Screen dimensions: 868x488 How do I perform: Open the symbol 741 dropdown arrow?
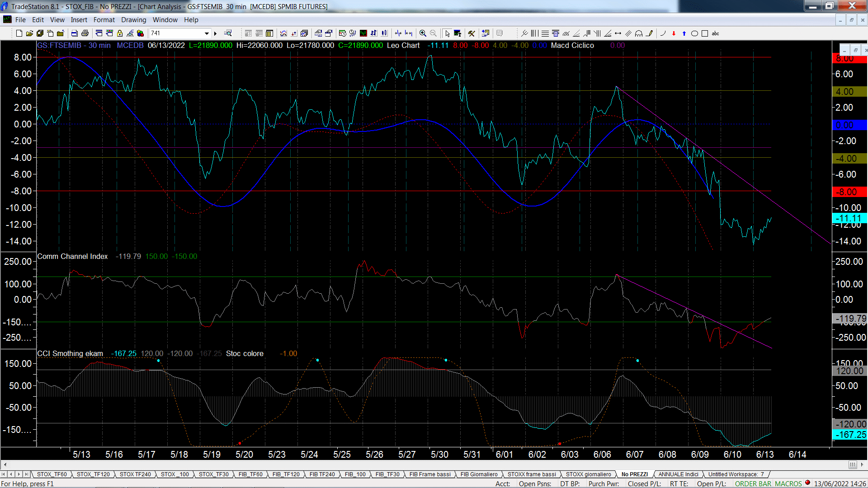(x=207, y=33)
